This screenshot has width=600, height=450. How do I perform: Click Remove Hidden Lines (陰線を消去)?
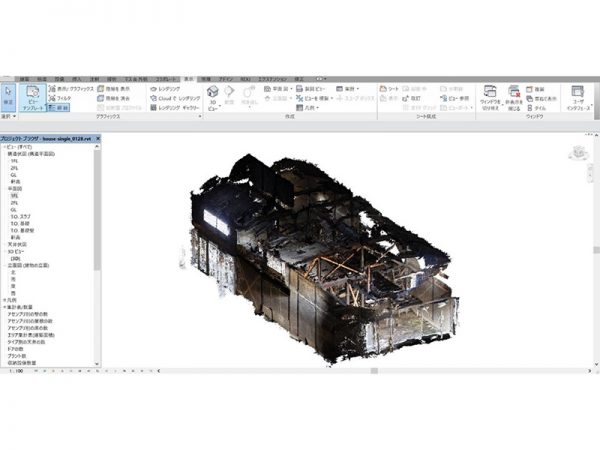(113, 98)
